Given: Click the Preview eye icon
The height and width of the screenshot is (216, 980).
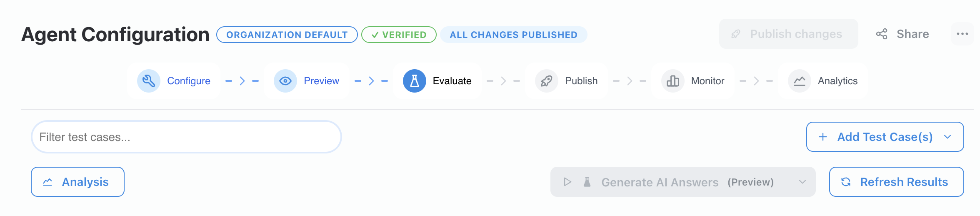Looking at the screenshot, I should point(285,81).
